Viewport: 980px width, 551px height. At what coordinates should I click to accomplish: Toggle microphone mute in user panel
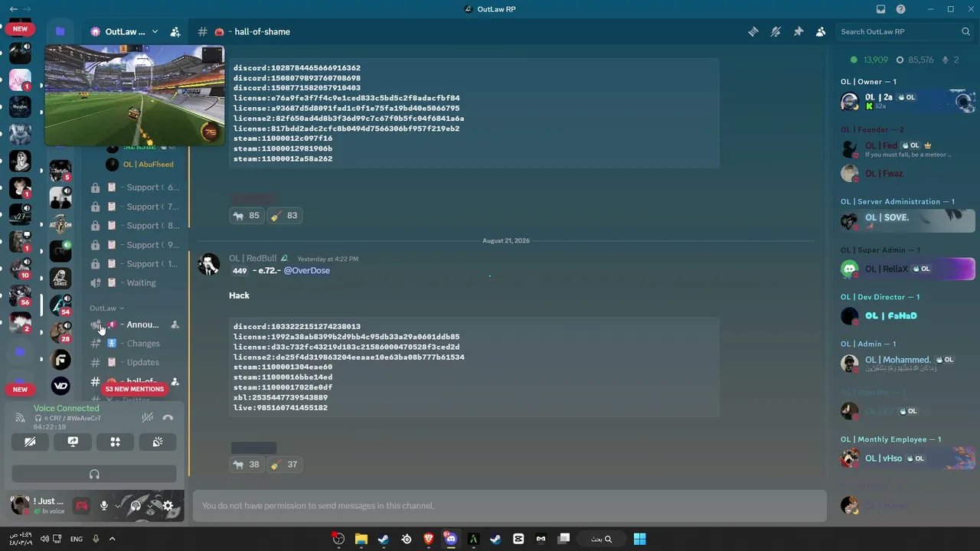click(x=103, y=506)
